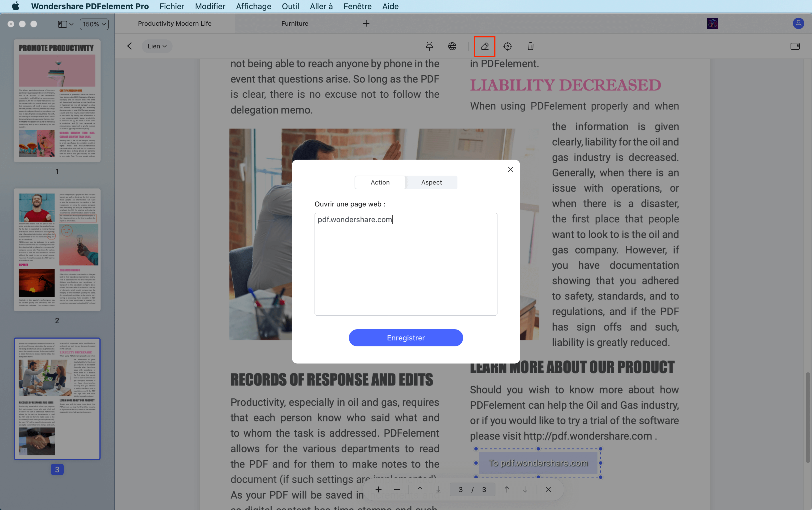Screen dimensions: 812x510
Task: Click the globe link icon
Action: click(x=452, y=46)
